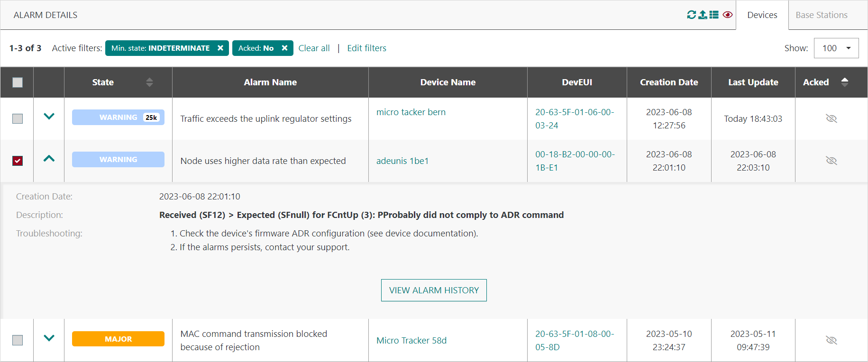868x362 pixels.
Task: Remove the Acked: No filter
Action: [x=284, y=48]
